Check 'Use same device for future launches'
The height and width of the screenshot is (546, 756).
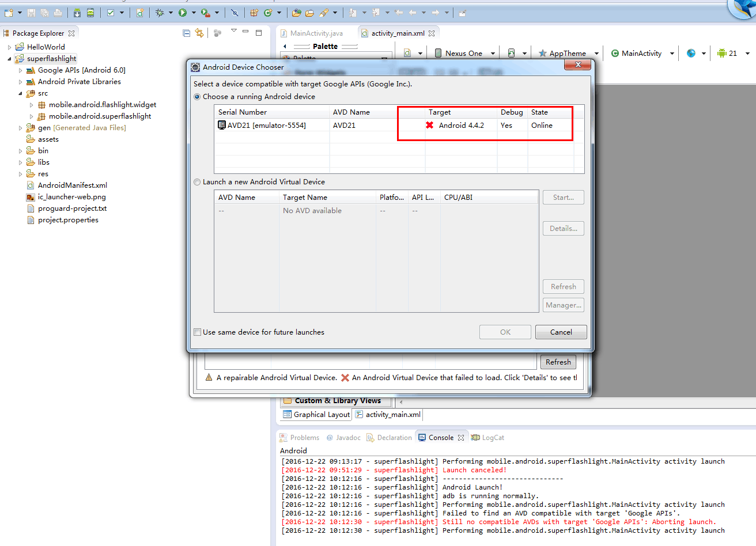coord(198,332)
